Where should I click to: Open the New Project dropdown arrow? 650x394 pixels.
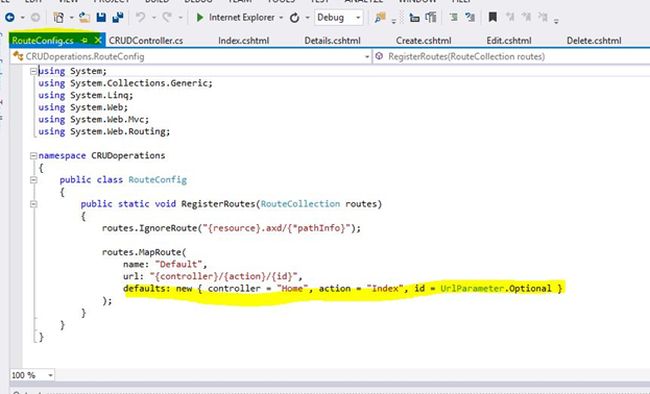[71, 18]
